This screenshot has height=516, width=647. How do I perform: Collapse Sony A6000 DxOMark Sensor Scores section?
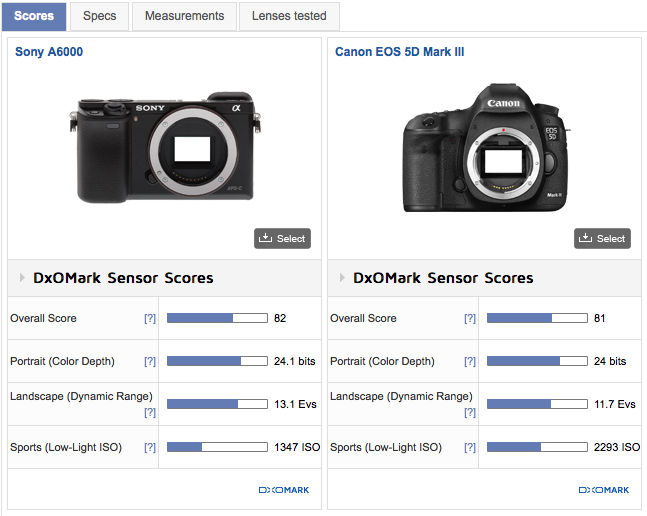22,278
